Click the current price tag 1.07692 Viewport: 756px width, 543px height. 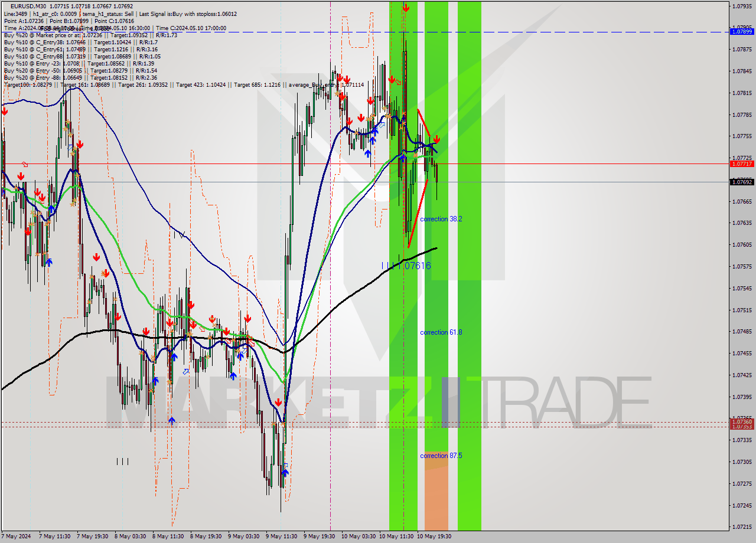coord(742,182)
